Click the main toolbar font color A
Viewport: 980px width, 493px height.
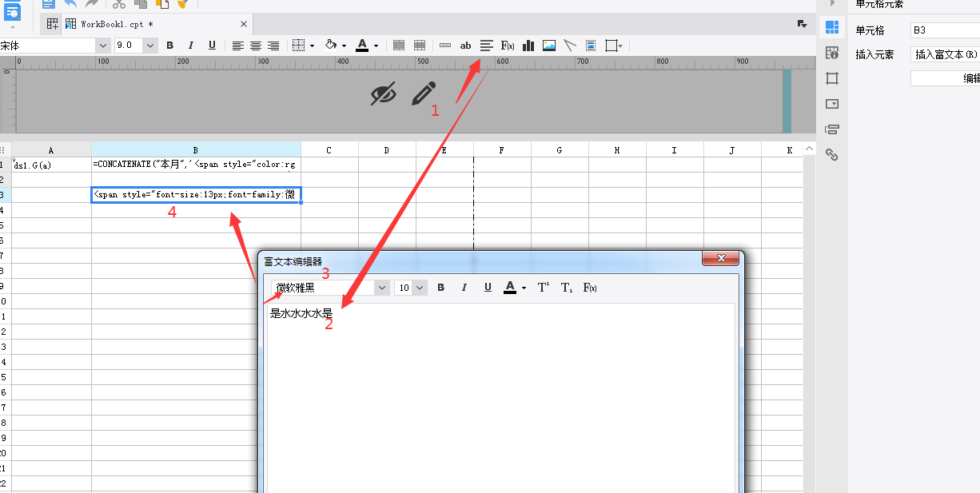362,46
